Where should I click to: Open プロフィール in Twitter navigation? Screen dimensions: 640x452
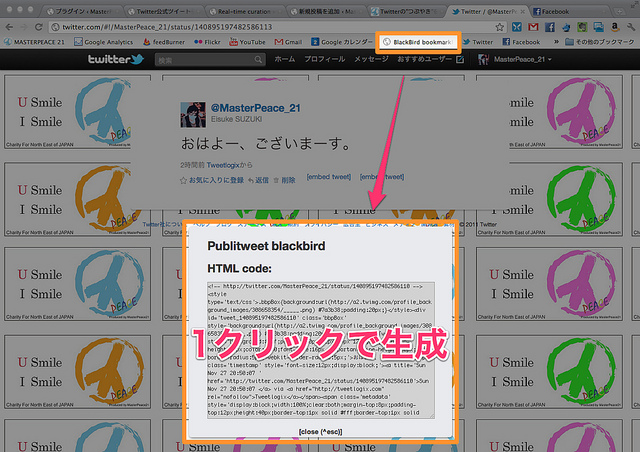(x=325, y=59)
